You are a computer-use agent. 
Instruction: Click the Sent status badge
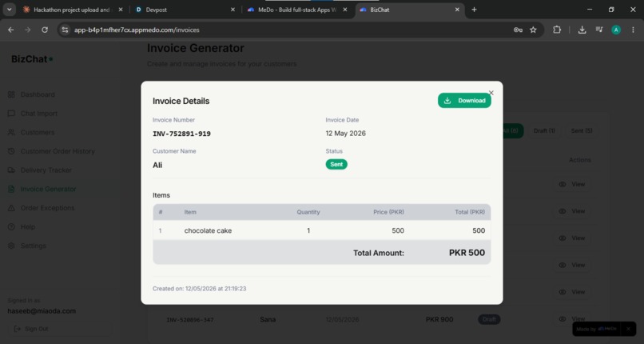[336, 164]
